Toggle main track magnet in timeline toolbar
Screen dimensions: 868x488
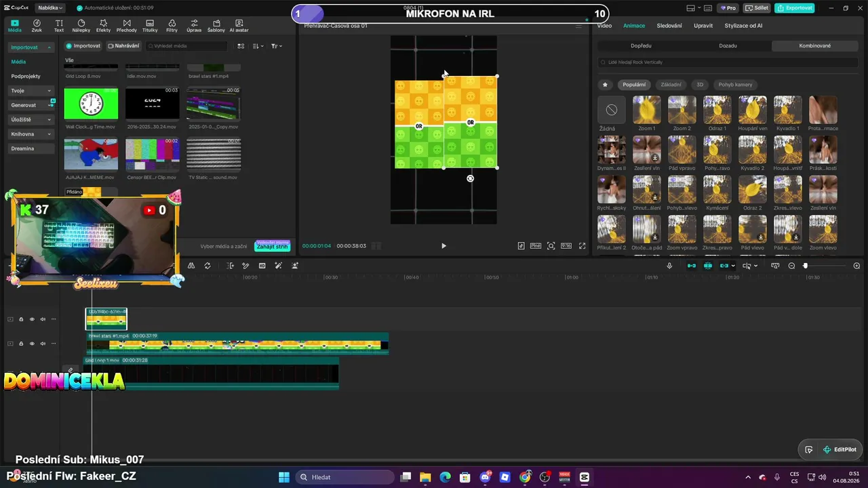[x=692, y=266]
